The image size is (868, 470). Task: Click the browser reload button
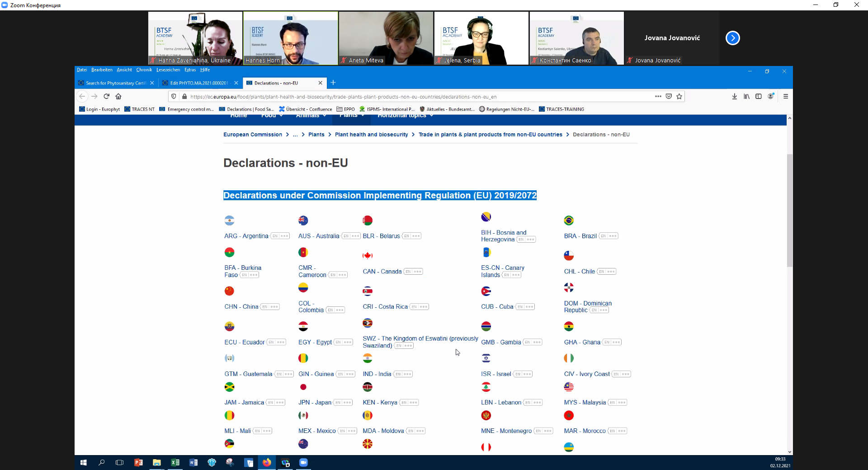pos(107,96)
